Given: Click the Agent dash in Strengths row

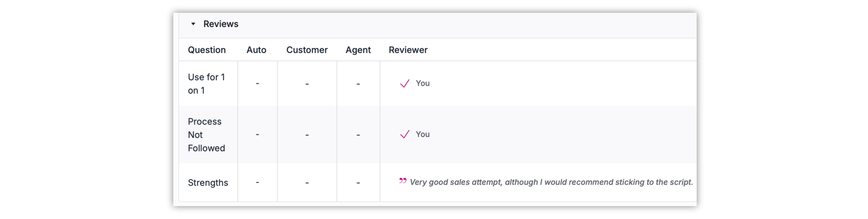Looking at the screenshot, I should 358,183.
